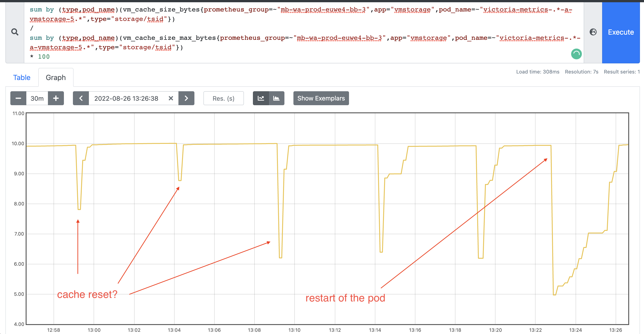The width and height of the screenshot is (644, 334).
Task: Toggle Show Exemplars on the graph
Action: pos(321,98)
